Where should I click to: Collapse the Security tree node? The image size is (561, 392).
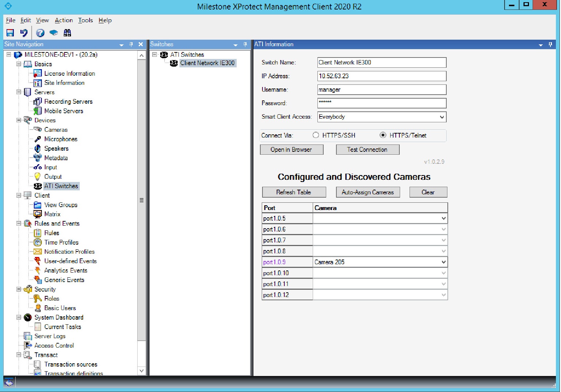19,289
